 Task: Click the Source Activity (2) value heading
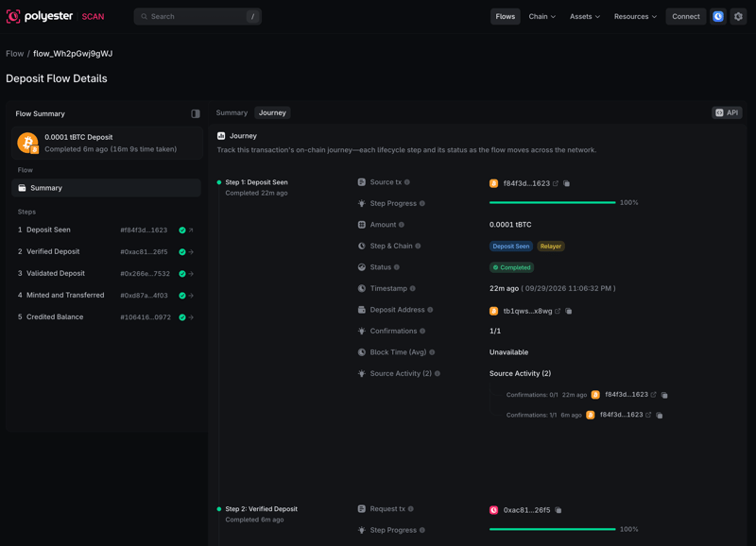[521, 373]
